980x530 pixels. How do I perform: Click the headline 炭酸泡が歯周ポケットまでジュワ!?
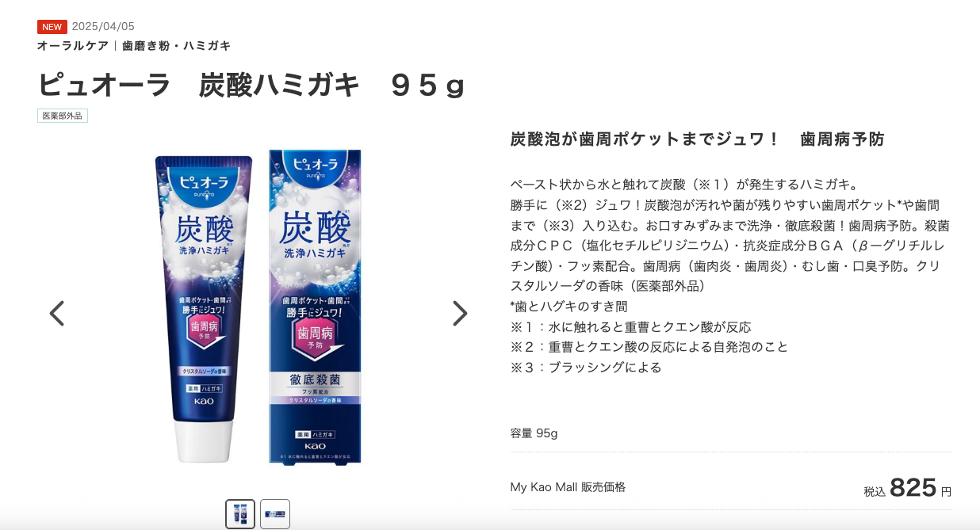[645, 139]
